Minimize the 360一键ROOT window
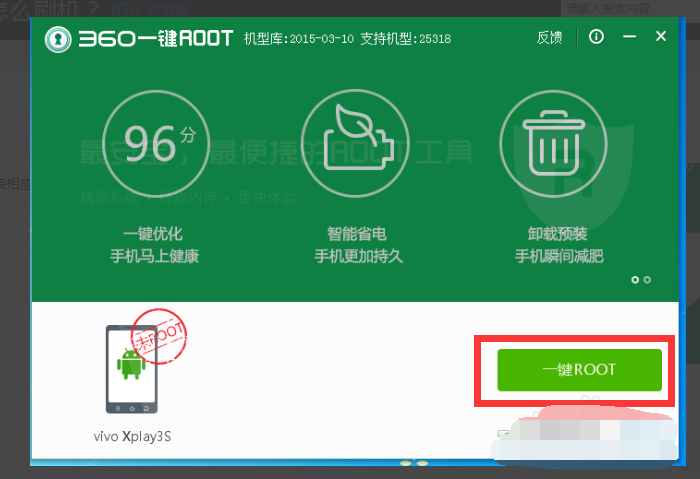Screen dimensions: 700x479 pos(629,37)
